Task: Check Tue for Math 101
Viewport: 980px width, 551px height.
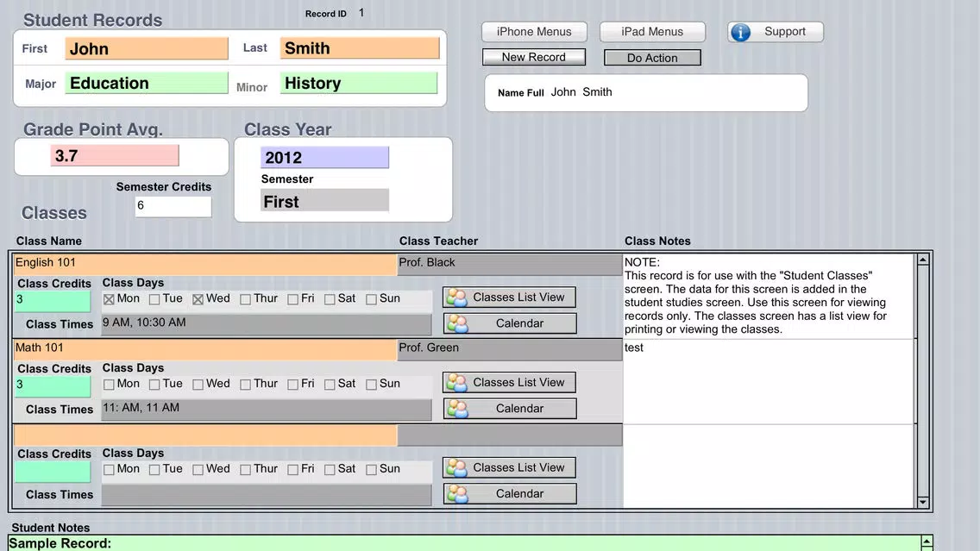Action: click(154, 385)
